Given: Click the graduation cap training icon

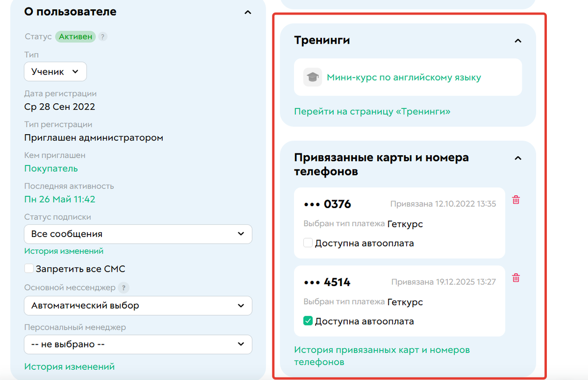Looking at the screenshot, I should click(313, 77).
